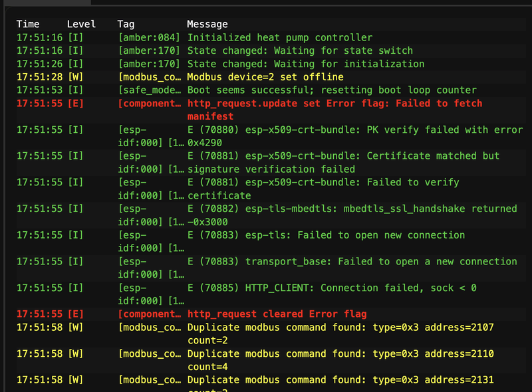Select 'transport_base: Failed to open' message
The width and height of the screenshot is (532, 392).
[352, 262]
